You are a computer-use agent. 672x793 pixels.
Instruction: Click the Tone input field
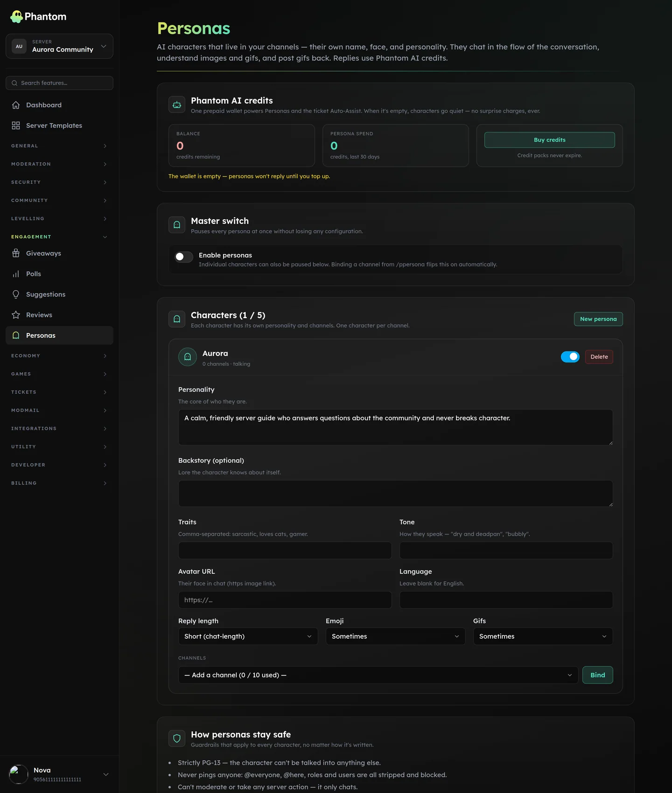click(x=506, y=550)
